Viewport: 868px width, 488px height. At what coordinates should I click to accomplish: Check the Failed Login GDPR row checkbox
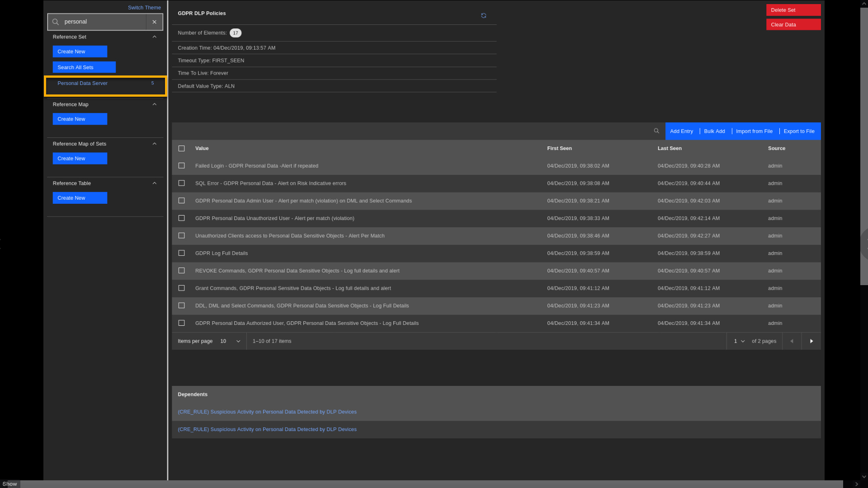tap(181, 166)
